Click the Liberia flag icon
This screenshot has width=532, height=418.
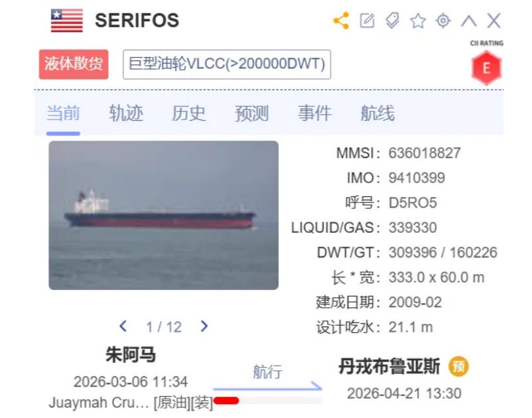[67, 21]
